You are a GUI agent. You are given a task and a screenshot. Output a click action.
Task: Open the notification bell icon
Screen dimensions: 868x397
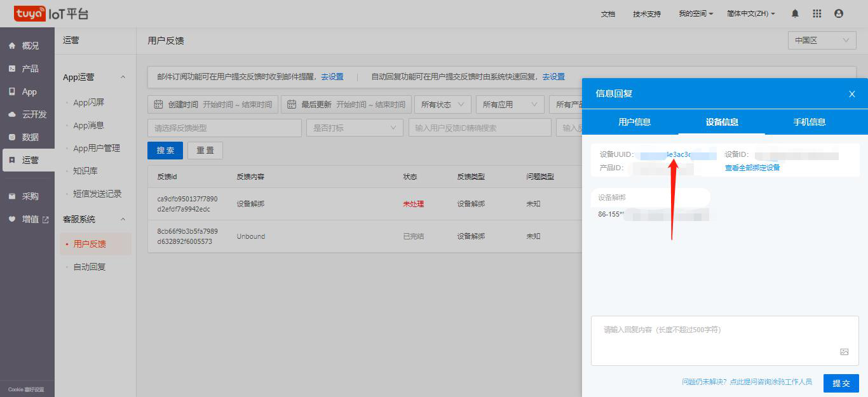click(794, 13)
